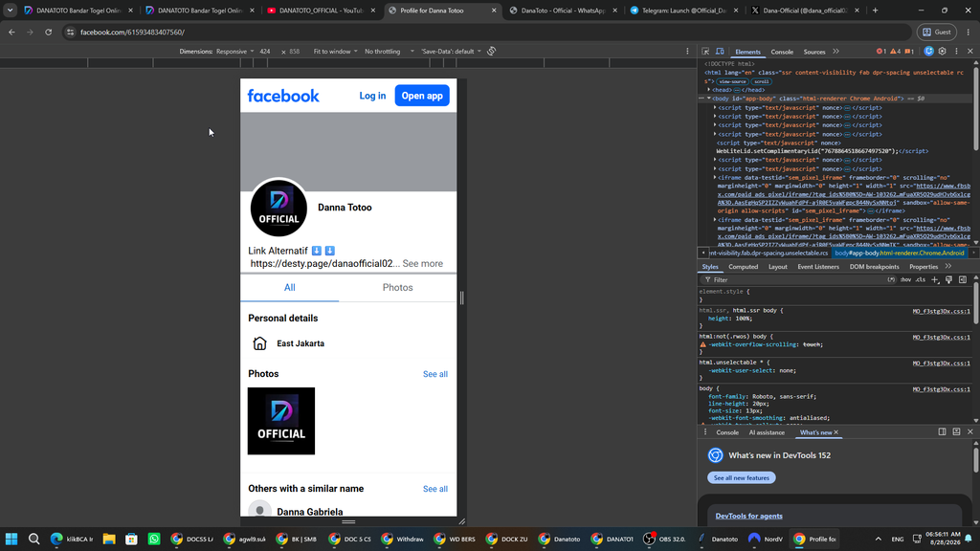The width and height of the screenshot is (980, 551).
Task: Switch to the Photos tab on profile
Action: pyautogui.click(x=397, y=287)
